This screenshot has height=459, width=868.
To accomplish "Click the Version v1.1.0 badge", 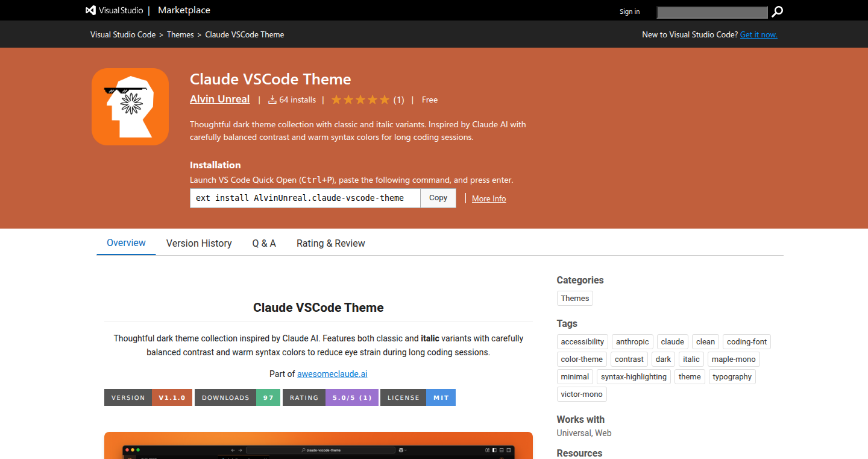I will [x=148, y=397].
